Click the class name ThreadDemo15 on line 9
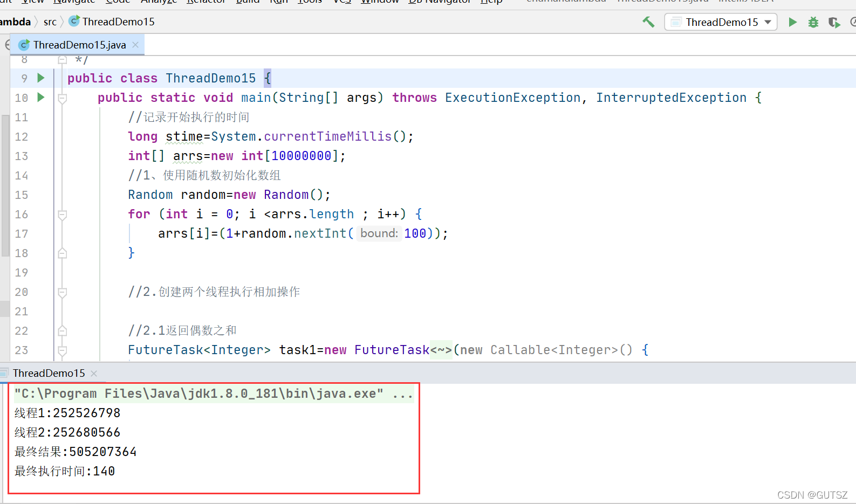 (210, 78)
